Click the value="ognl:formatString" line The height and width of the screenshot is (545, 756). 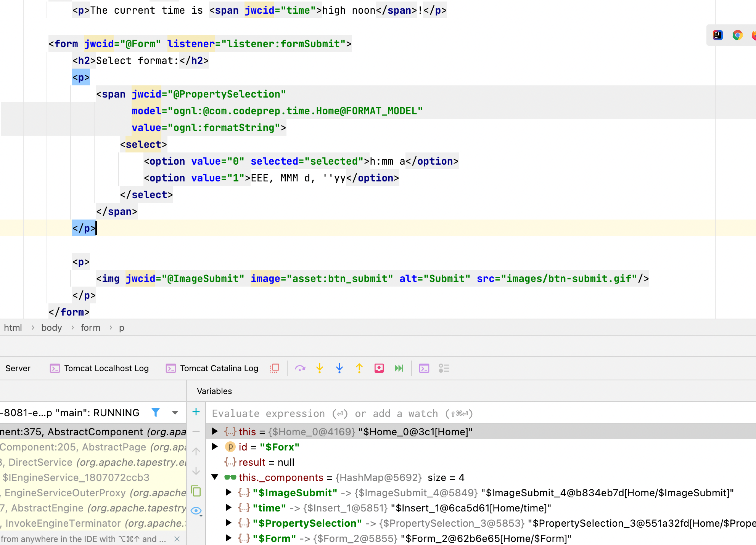pyautogui.click(x=209, y=128)
